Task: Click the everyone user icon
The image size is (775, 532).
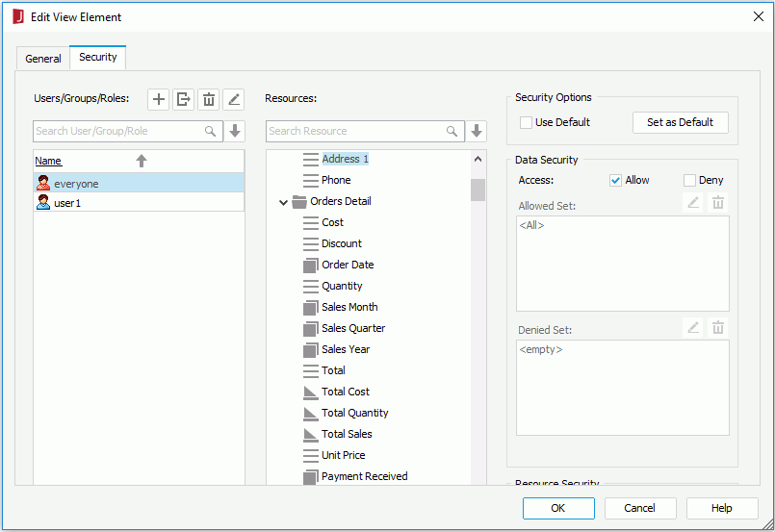Action: point(43,183)
